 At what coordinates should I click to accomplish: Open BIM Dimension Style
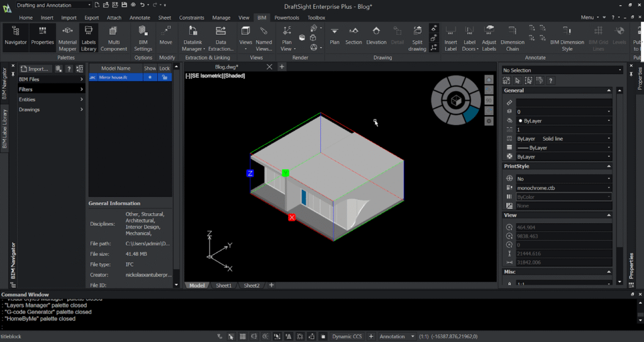coord(567,38)
